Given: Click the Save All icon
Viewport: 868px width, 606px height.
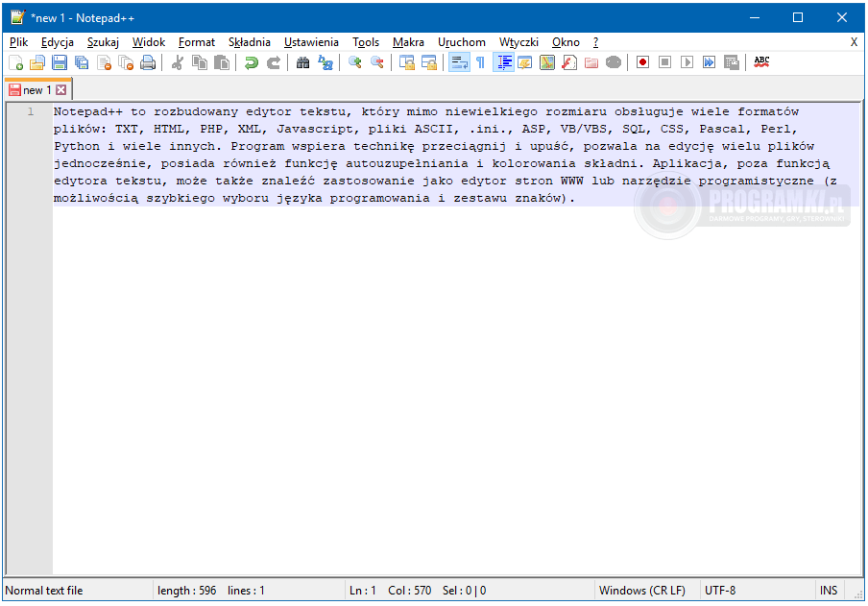Looking at the screenshot, I should (x=82, y=62).
